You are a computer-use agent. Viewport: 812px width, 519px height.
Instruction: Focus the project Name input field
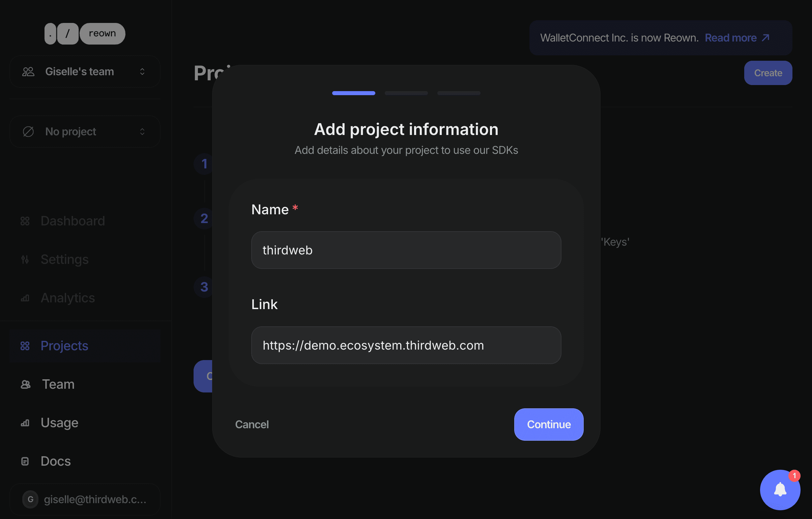click(x=406, y=250)
